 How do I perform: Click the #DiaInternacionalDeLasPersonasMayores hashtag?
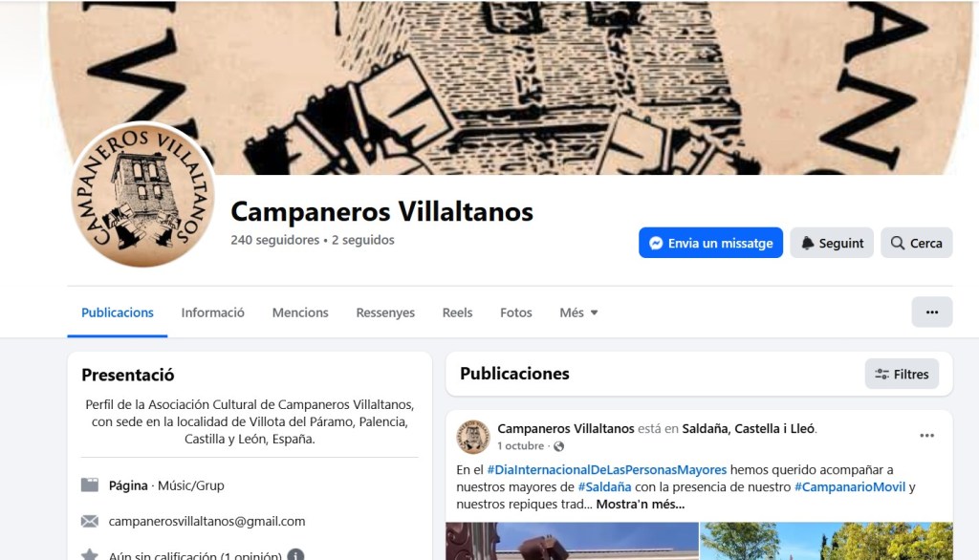click(606, 469)
